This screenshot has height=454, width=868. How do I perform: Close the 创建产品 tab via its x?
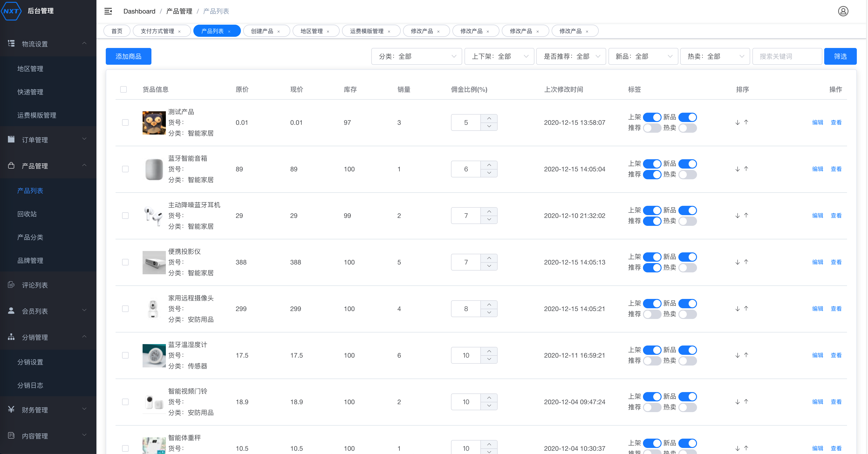[x=279, y=31]
